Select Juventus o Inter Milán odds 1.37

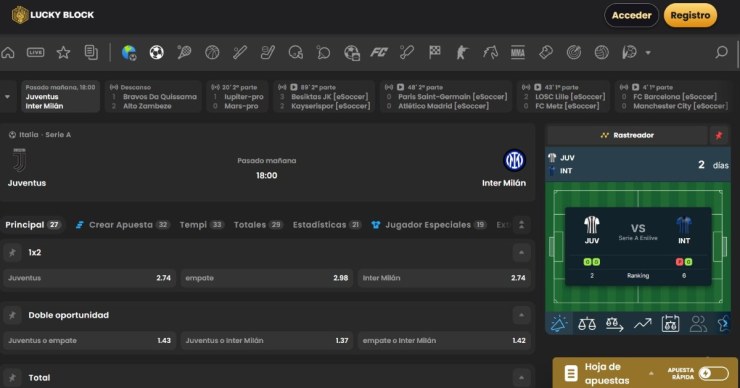267,340
